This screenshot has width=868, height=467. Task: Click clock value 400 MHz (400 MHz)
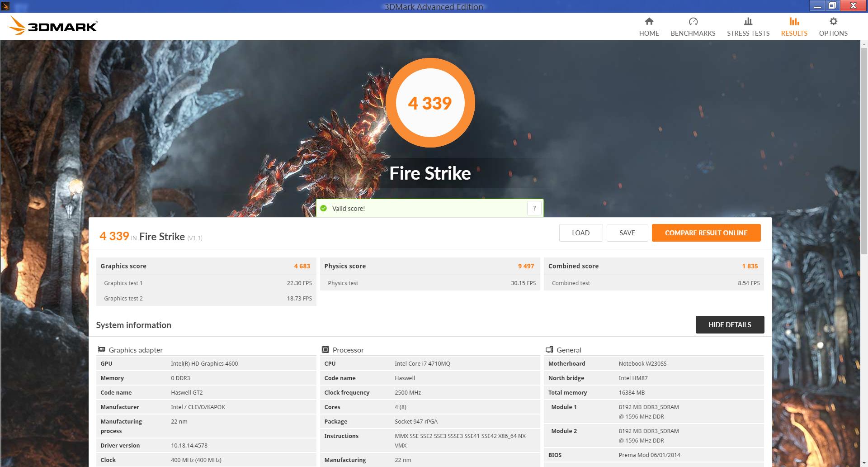coord(196,460)
